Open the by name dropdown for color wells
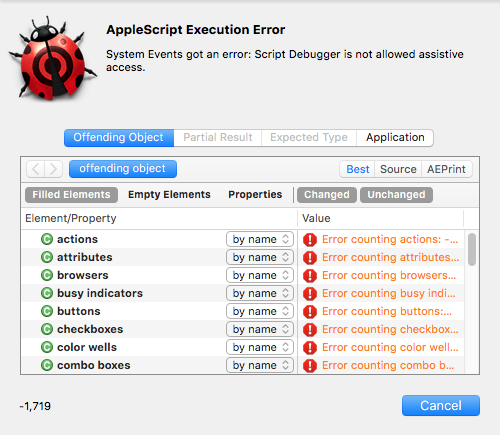The height and width of the screenshot is (435, 500). point(260,347)
